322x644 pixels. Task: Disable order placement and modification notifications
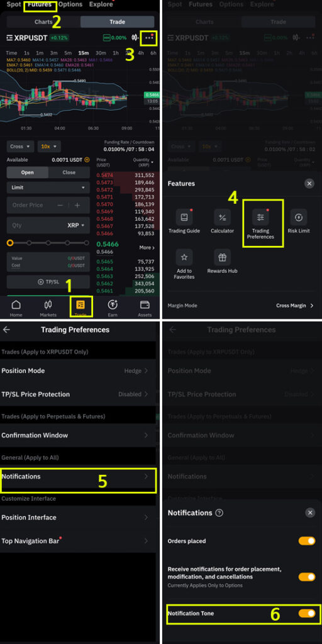click(307, 577)
